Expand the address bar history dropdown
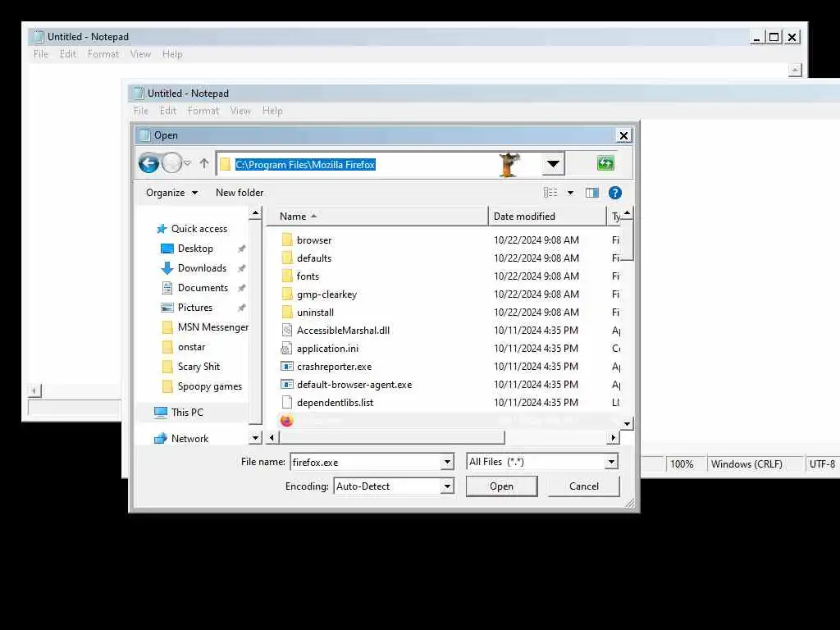 pyautogui.click(x=553, y=164)
